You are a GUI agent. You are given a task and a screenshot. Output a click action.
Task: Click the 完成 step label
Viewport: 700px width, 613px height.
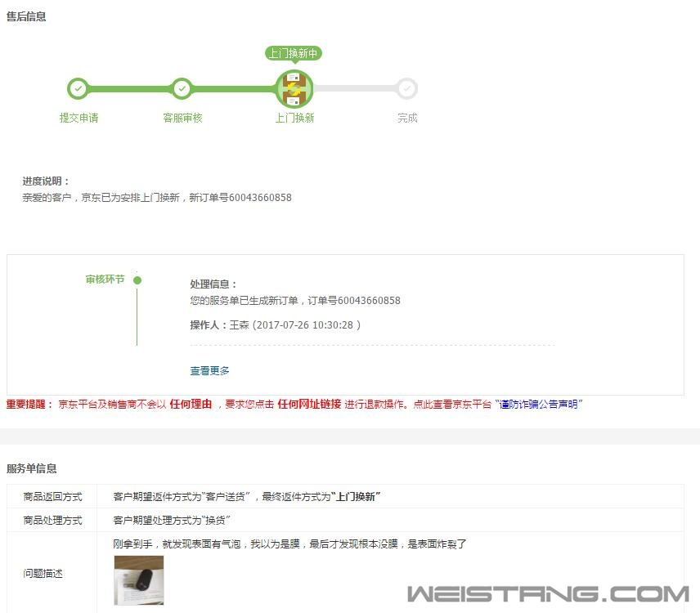tap(407, 118)
